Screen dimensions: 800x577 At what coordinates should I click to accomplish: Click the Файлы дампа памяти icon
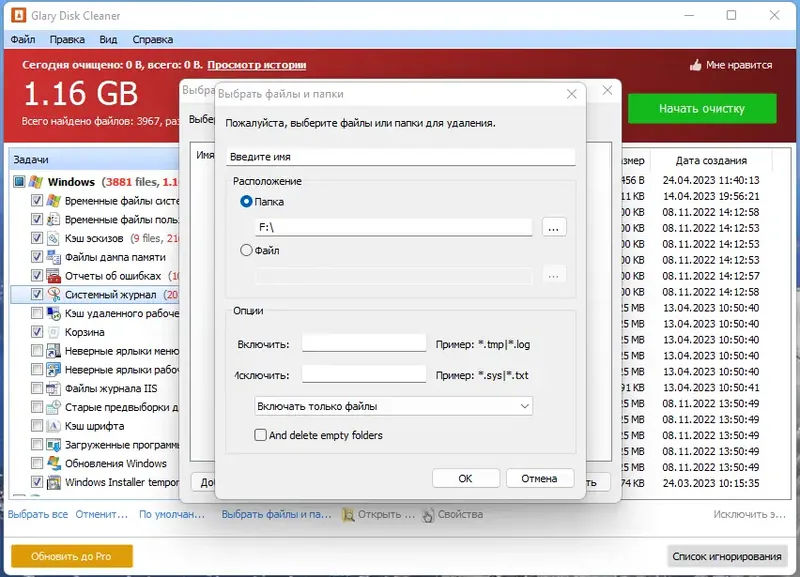54,257
